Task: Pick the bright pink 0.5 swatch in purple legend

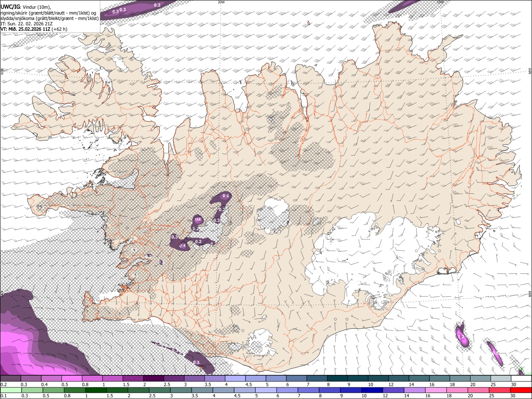Action: click(x=71, y=379)
